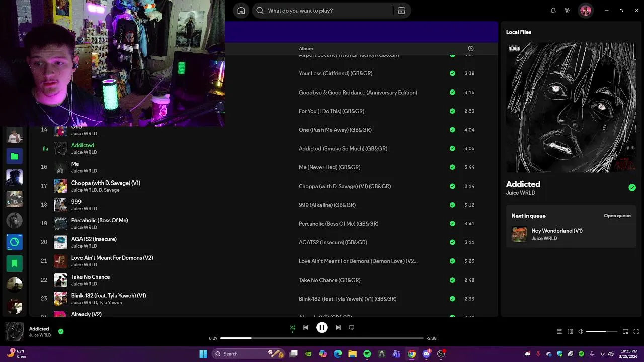
Task: Open the queue view icon
Action: coord(559,332)
